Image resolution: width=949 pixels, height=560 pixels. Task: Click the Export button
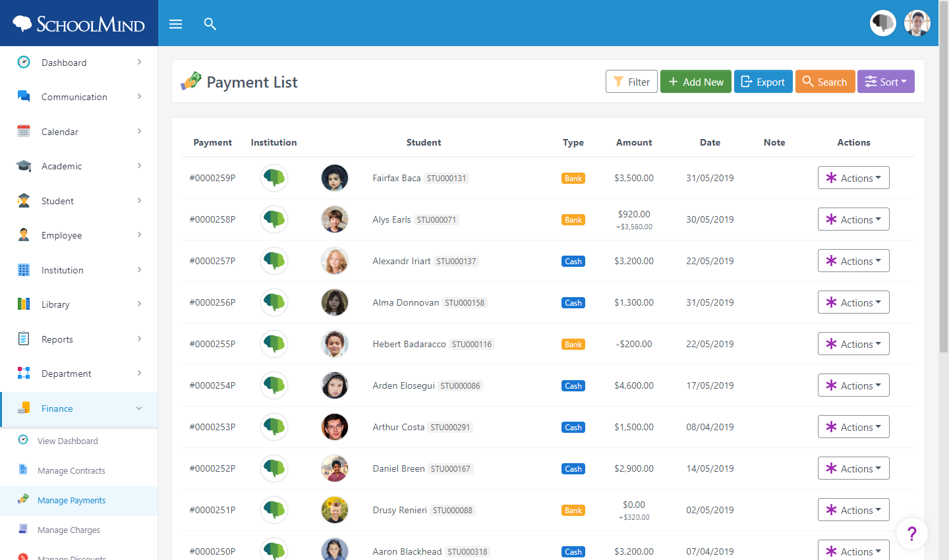(x=763, y=82)
